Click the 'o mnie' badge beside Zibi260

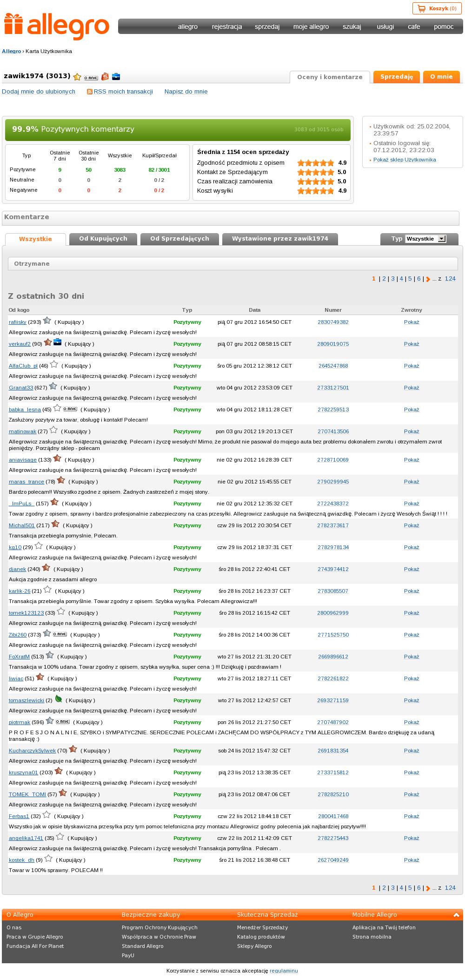pyautogui.click(x=60, y=634)
